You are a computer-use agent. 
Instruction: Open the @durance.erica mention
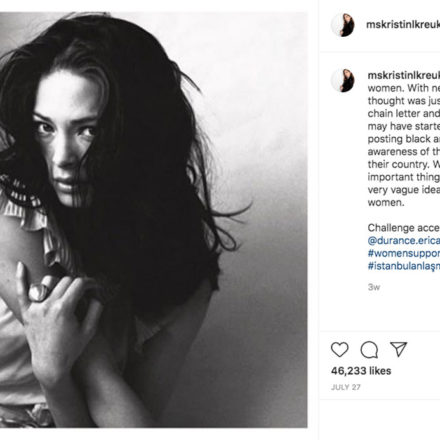[404, 241]
